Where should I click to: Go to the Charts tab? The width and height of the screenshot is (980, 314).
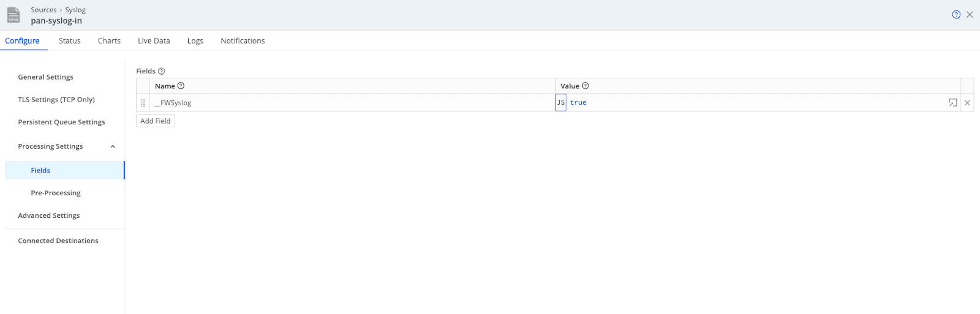coord(109,41)
